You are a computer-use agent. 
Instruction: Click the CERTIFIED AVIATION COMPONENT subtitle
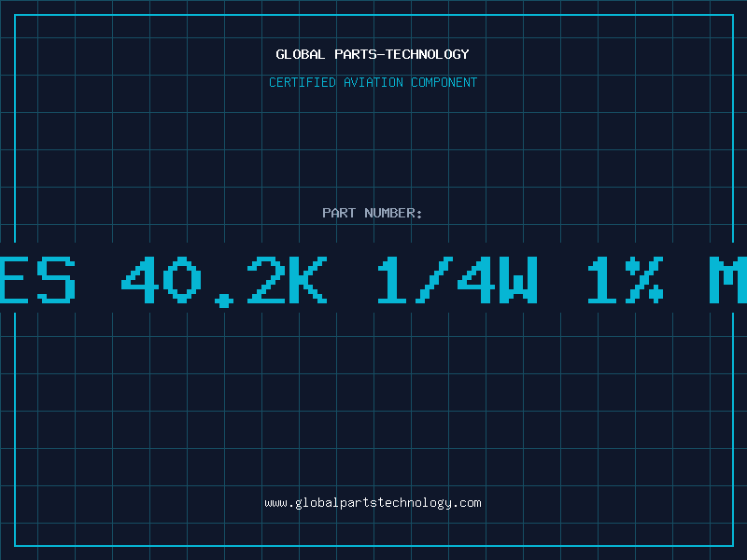pyautogui.click(x=373, y=82)
